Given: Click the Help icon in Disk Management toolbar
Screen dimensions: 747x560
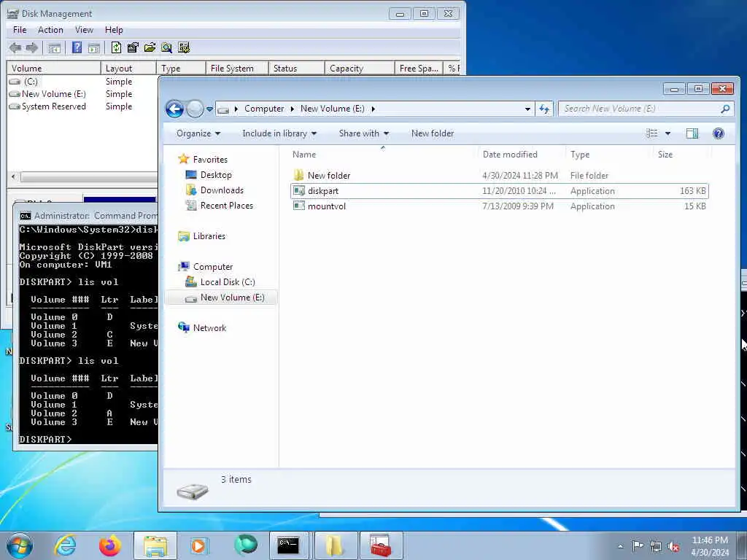Looking at the screenshot, I should click(x=77, y=47).
